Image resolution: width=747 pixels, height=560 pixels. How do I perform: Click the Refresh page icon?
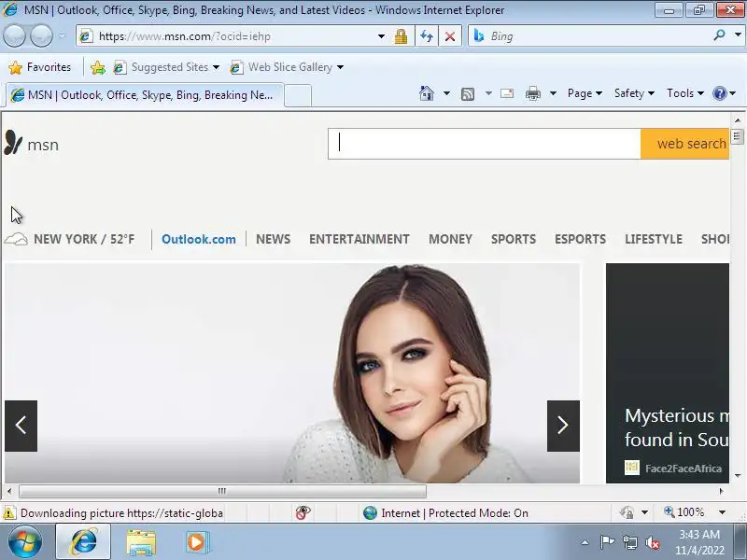coord(427,36)
